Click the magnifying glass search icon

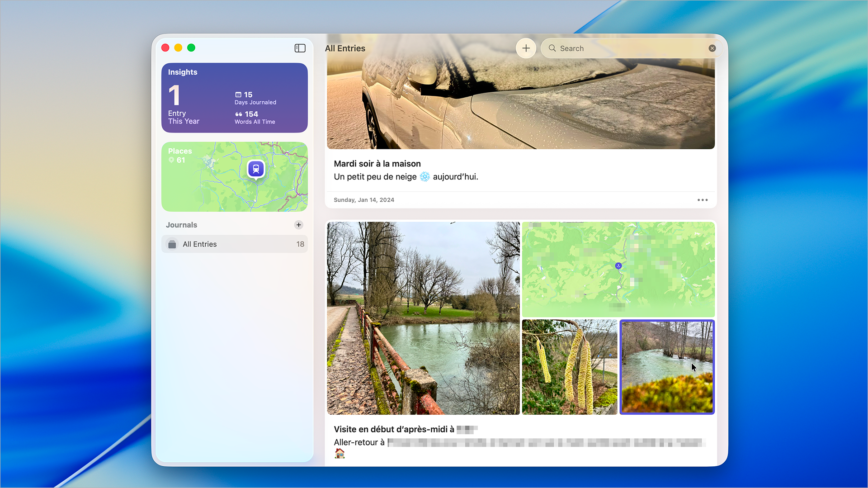pyautogui.click(x=552, y=48)
